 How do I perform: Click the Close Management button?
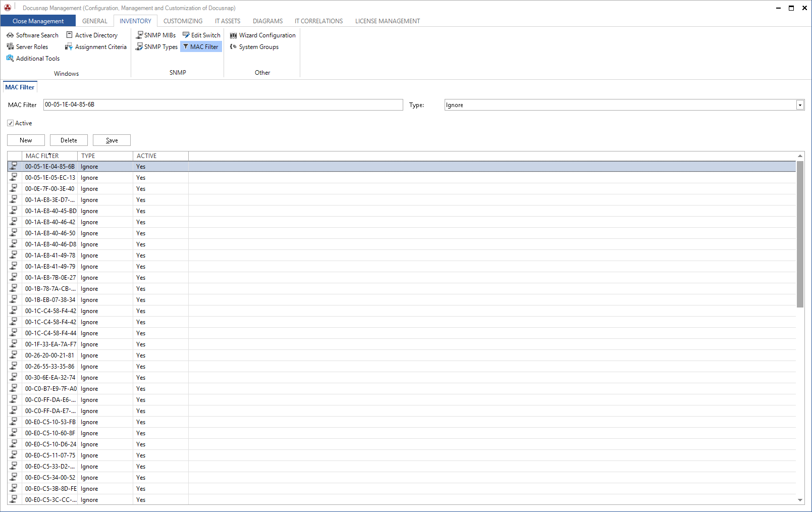(x=38, y=21)
